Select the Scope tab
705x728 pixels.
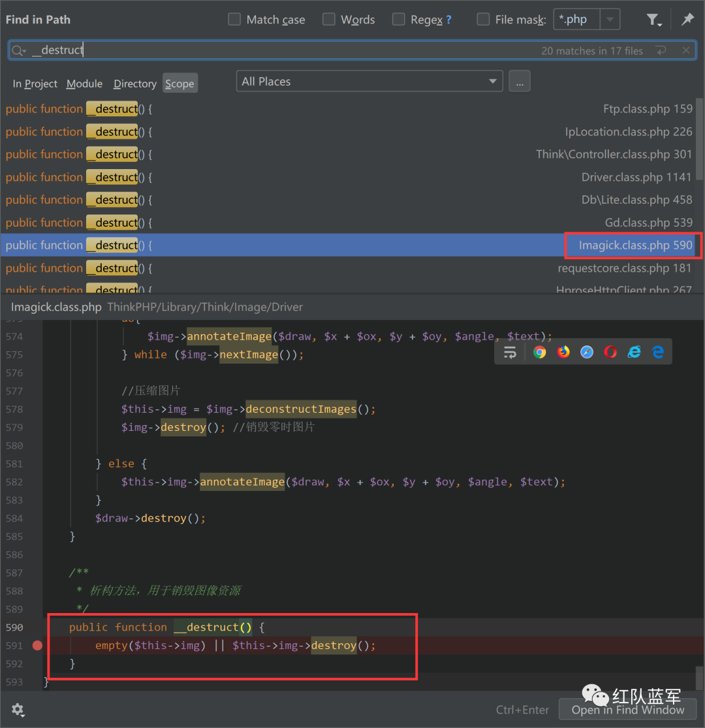180,84
